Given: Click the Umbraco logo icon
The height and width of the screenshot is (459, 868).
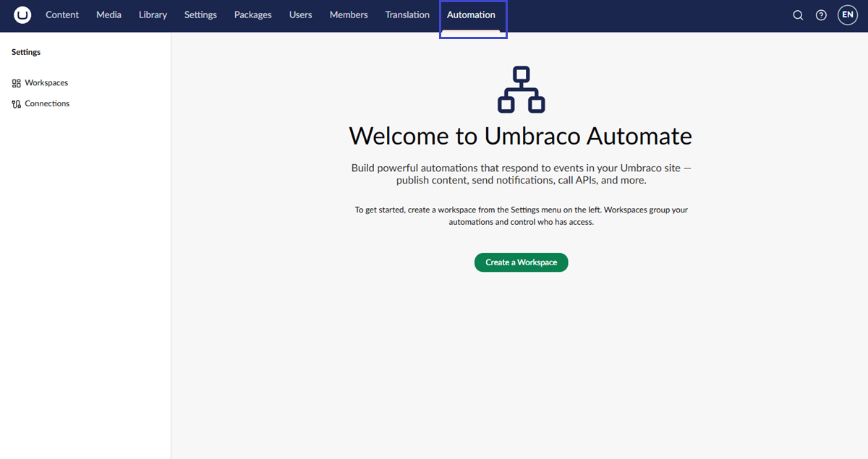Looking at the screenshot, I should [x=22, y=14].
